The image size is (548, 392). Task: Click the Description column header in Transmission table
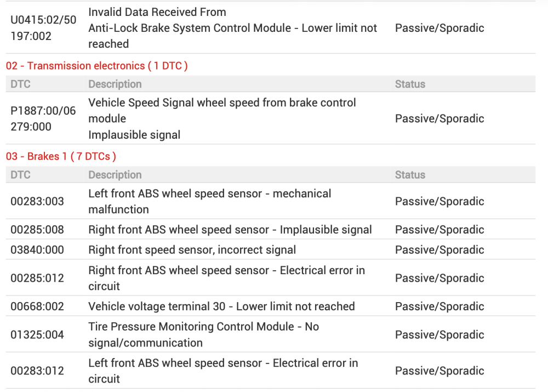(x=115, y=84)
